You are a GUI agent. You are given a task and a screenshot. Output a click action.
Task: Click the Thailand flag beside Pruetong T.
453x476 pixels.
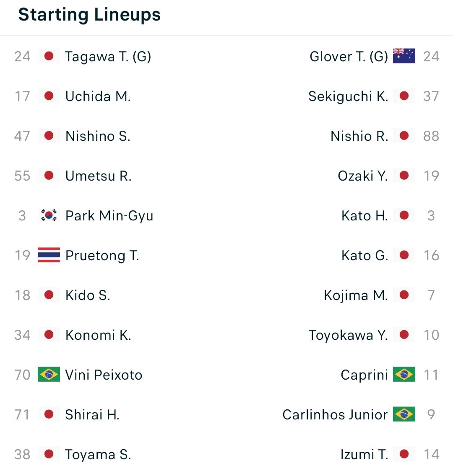(49, 255)
